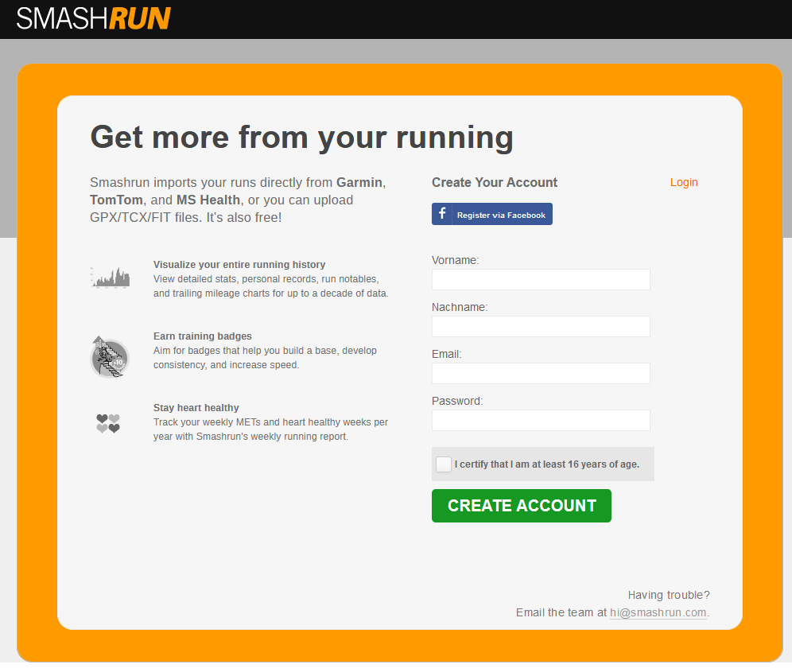Click 'Get more from your running' headline

tap(301, 137)
